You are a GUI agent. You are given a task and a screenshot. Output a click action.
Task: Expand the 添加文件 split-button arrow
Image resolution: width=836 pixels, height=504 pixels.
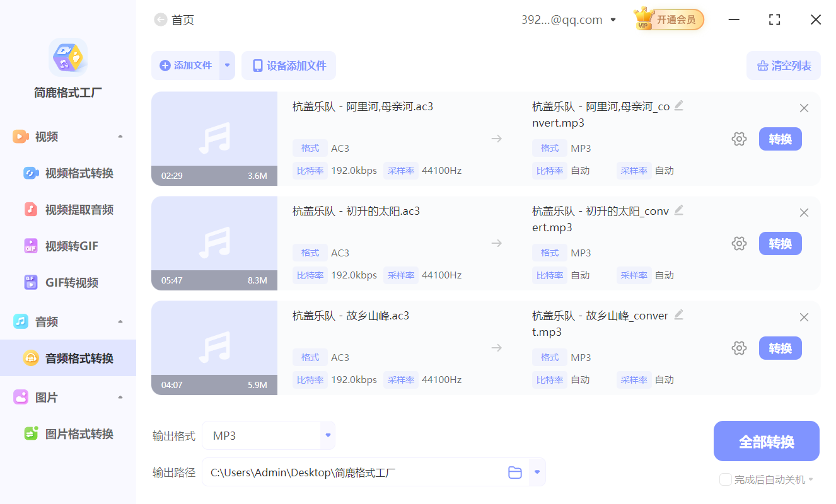(227, 66)
